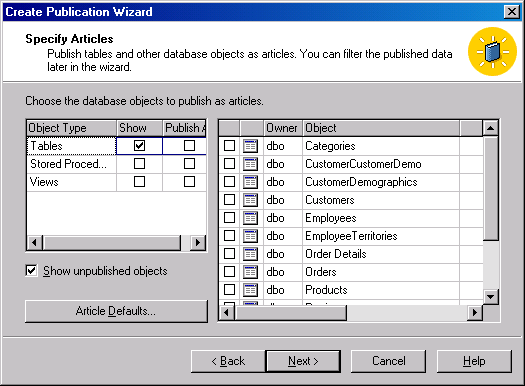Click object list scroll right arrow
Viewport: 525px width, 386px height.
(474, 313)
